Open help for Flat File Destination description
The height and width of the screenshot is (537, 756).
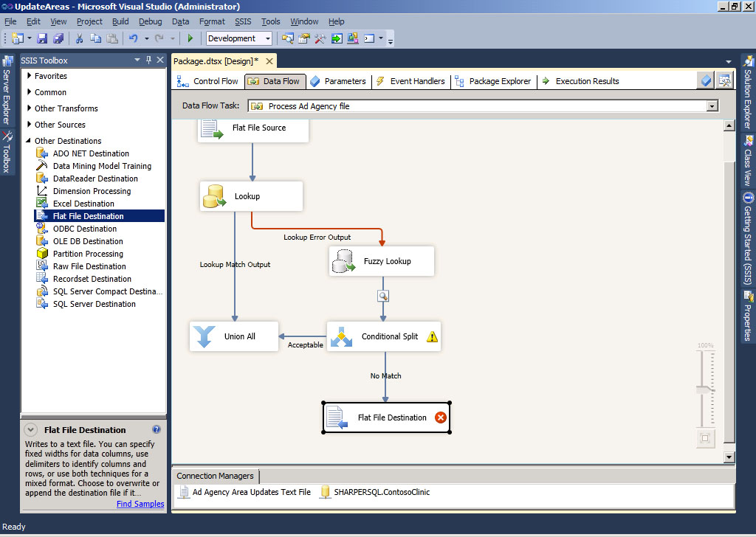click(x=157, y=429)
